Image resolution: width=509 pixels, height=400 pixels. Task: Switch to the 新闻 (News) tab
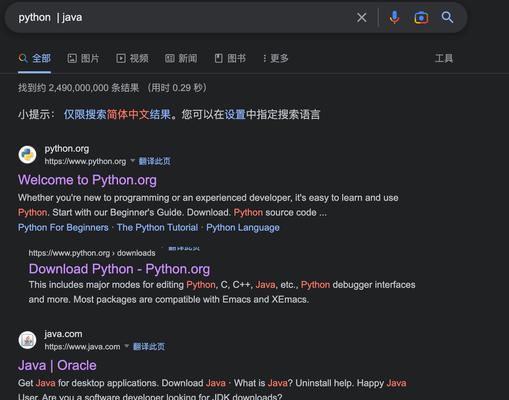tap(181, 58)
